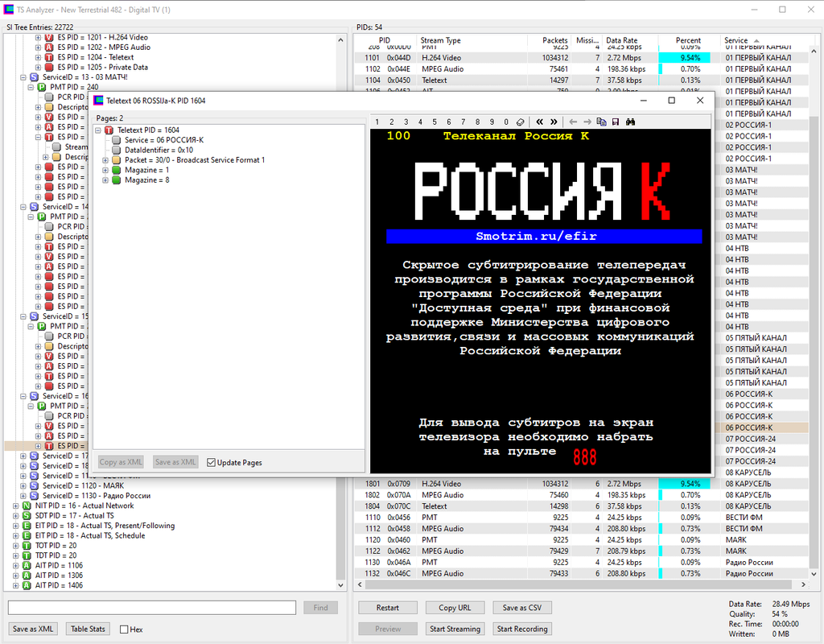Select the green Magazine = 8 icon
This screenshot has height=644, width=824.
116,180
